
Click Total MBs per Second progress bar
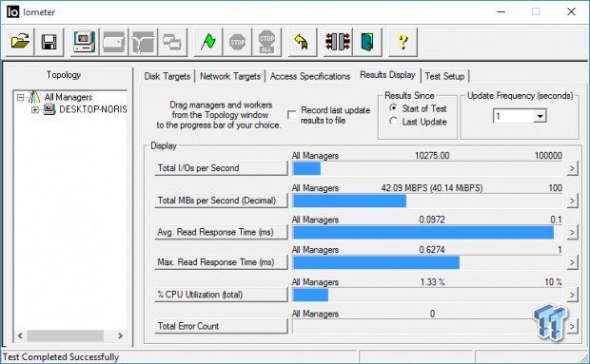coord(427,201)
